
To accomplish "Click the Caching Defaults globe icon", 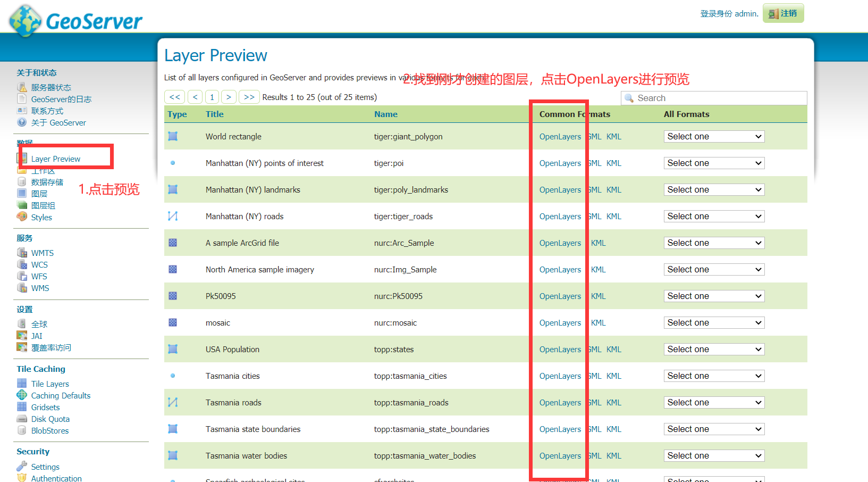I will [x=22, y=395].
